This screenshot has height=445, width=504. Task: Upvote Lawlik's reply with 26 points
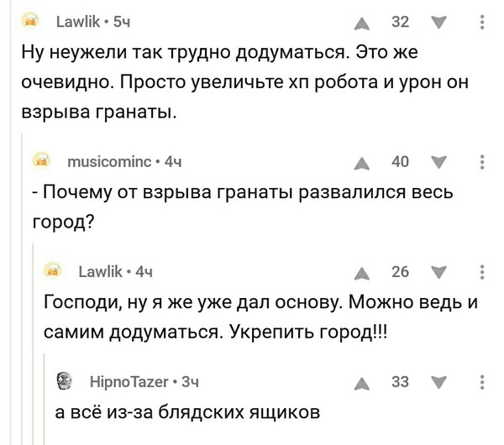[363, 271]
